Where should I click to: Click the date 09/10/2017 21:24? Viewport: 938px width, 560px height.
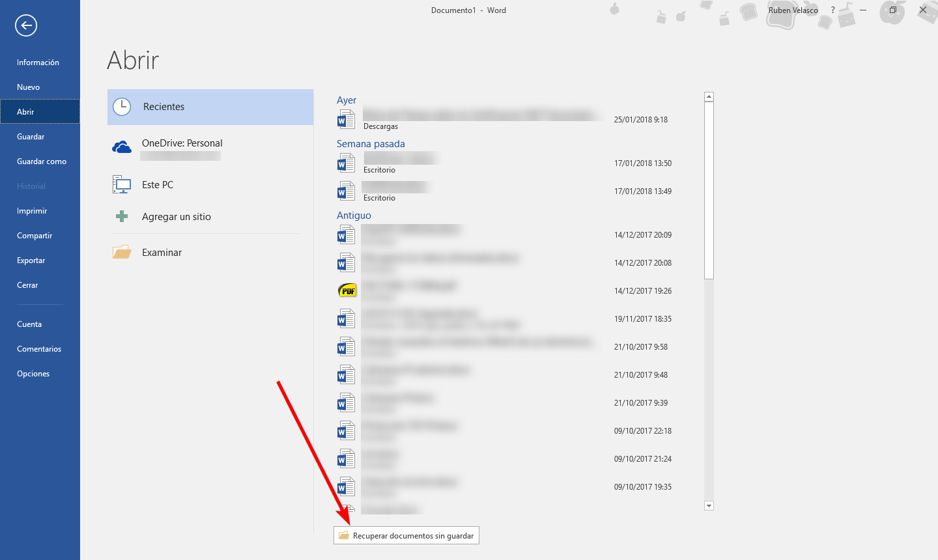[643, 459]
